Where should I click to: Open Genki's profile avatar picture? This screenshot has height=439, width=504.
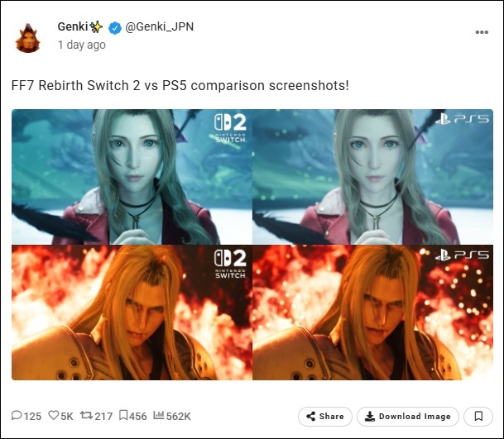point(28,38)
